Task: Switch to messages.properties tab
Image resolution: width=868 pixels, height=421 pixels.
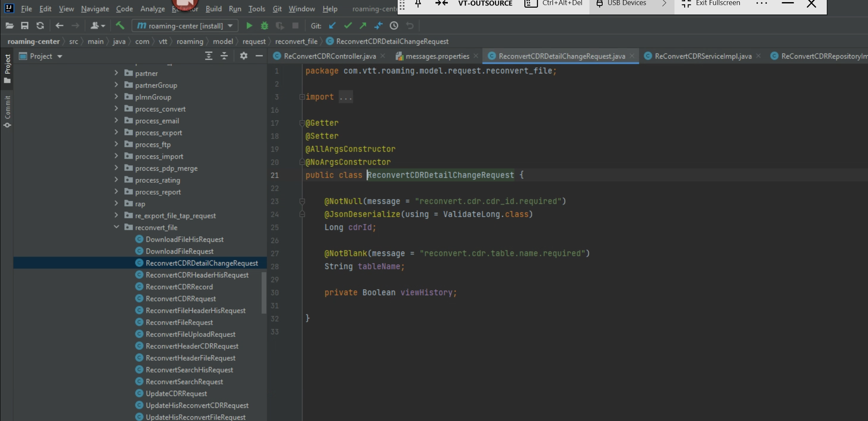Action: [437, 56]
